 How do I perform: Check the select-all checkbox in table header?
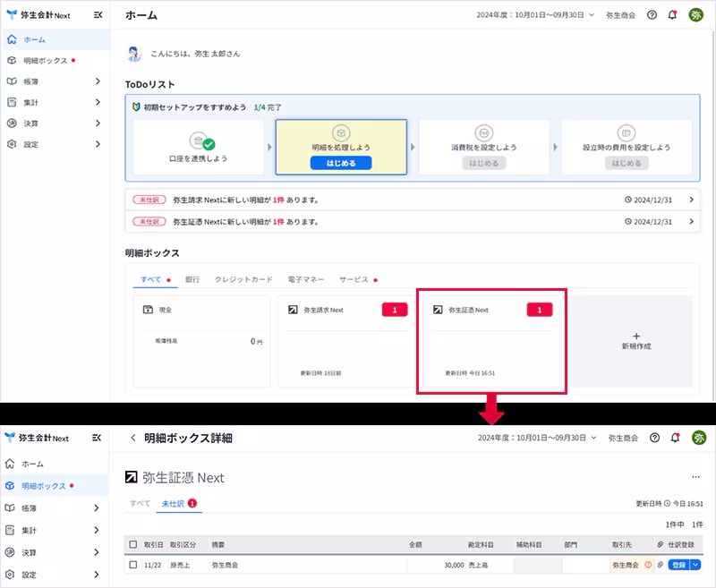click(133, 544)
